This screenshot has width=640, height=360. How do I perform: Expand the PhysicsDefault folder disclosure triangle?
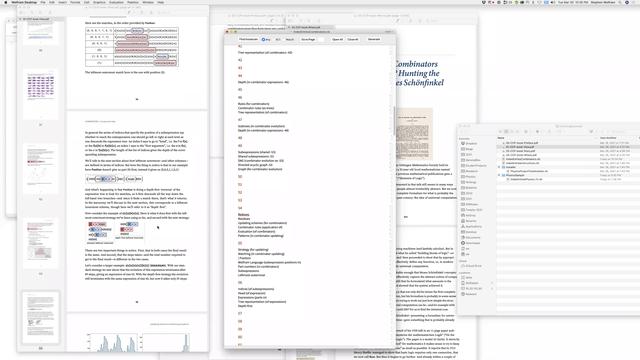point(499,175)
